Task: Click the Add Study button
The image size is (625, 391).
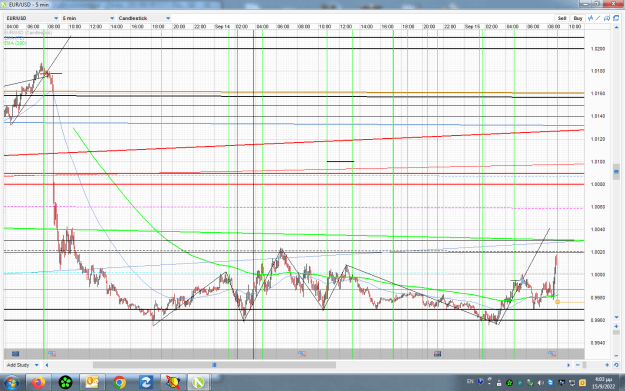Action: click(18, 365)
